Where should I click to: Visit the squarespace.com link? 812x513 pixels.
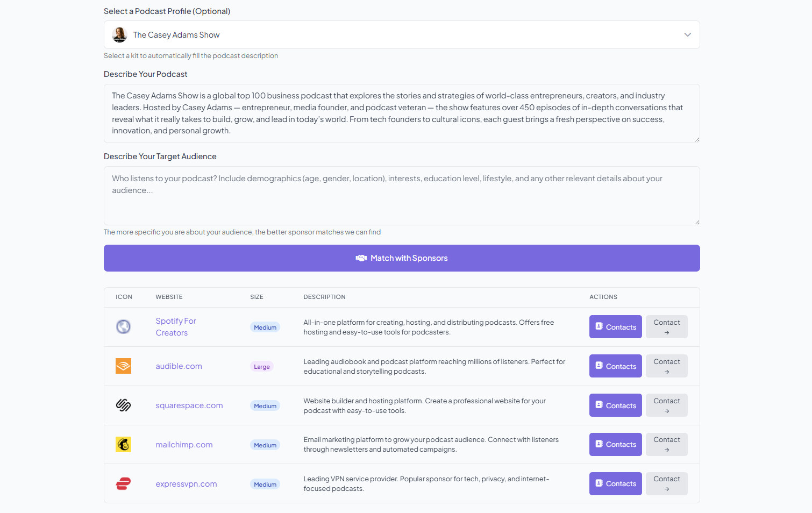pyautogui.click(x=189, y=405)
